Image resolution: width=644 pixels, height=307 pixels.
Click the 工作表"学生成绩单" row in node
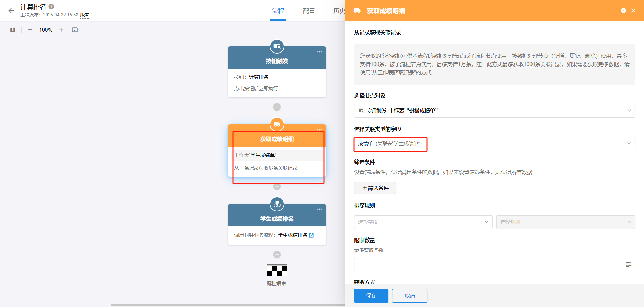tap(277, 155)
